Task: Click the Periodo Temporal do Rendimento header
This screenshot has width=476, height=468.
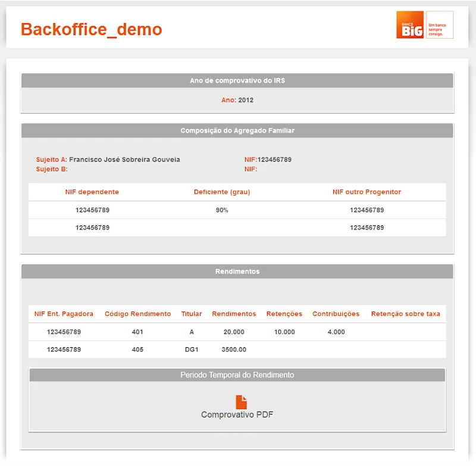Action: point(237,375)
